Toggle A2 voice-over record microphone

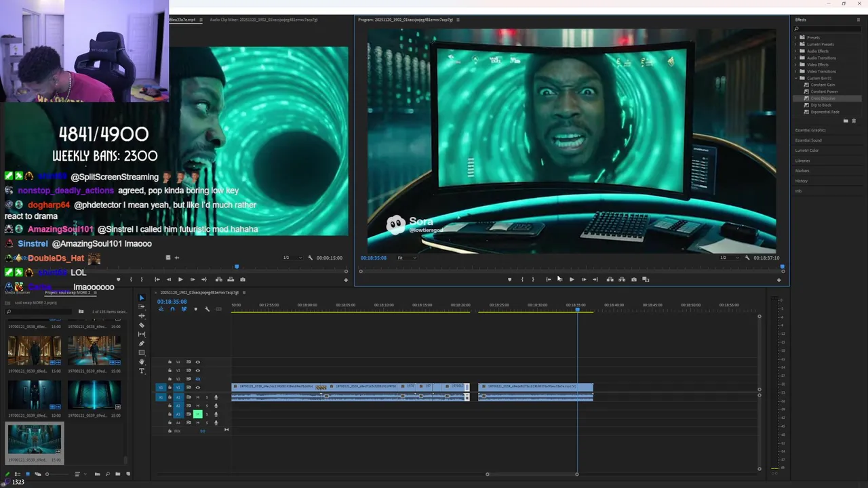click(216, 405)
